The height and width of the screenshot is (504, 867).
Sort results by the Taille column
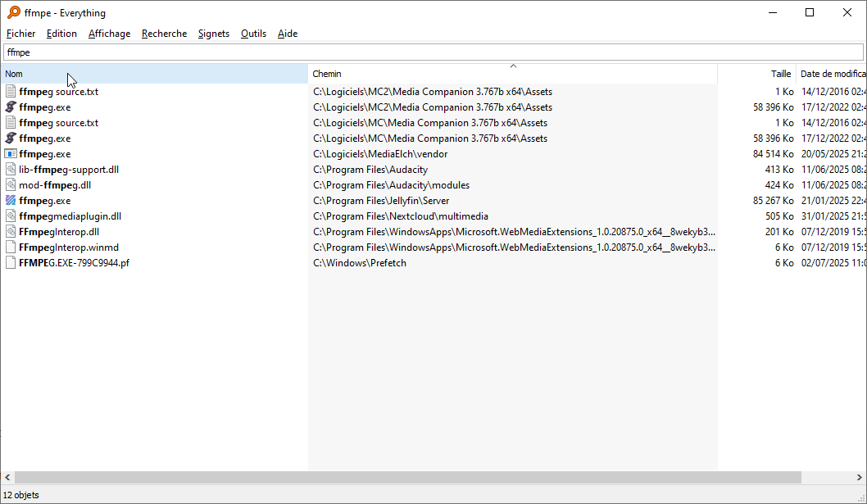[757, 74]
